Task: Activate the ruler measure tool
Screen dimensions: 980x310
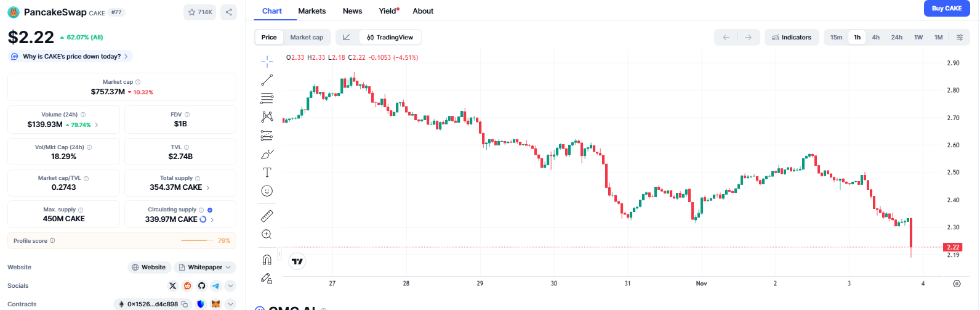Action: click(267, 216)
